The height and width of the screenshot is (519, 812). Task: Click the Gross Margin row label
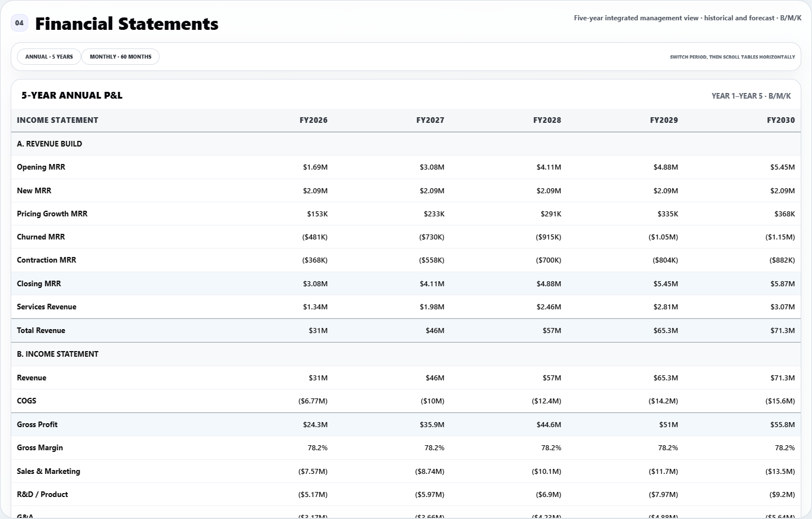[40, 447]
